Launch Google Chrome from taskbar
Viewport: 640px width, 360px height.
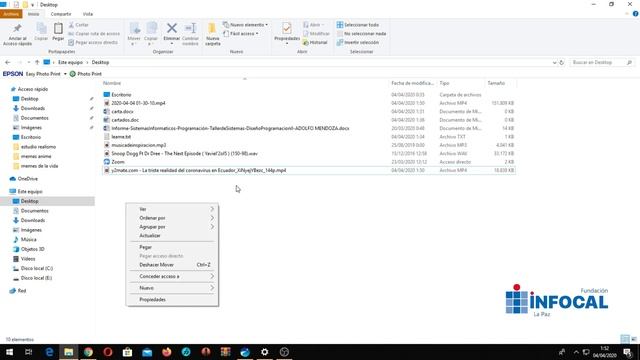point(88,352)
